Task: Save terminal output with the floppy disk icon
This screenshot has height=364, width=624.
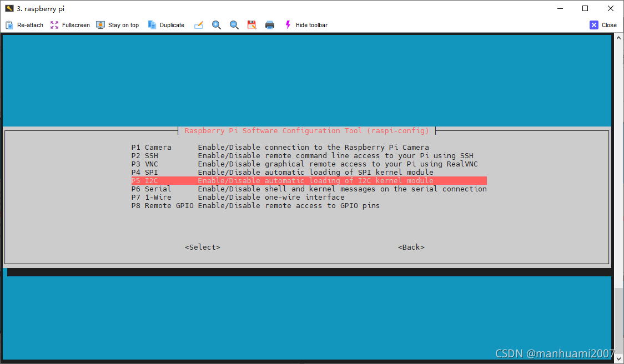Action: 252,25
